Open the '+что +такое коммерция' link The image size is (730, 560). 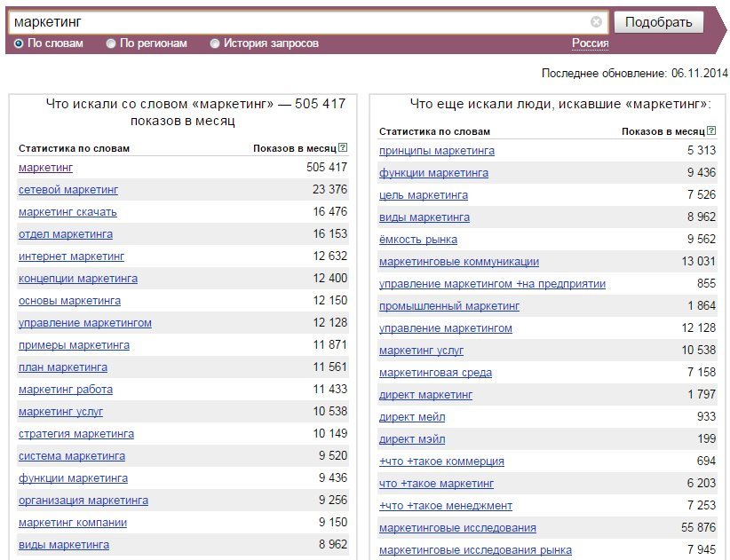pyautogui.click(x=441, y=461)
